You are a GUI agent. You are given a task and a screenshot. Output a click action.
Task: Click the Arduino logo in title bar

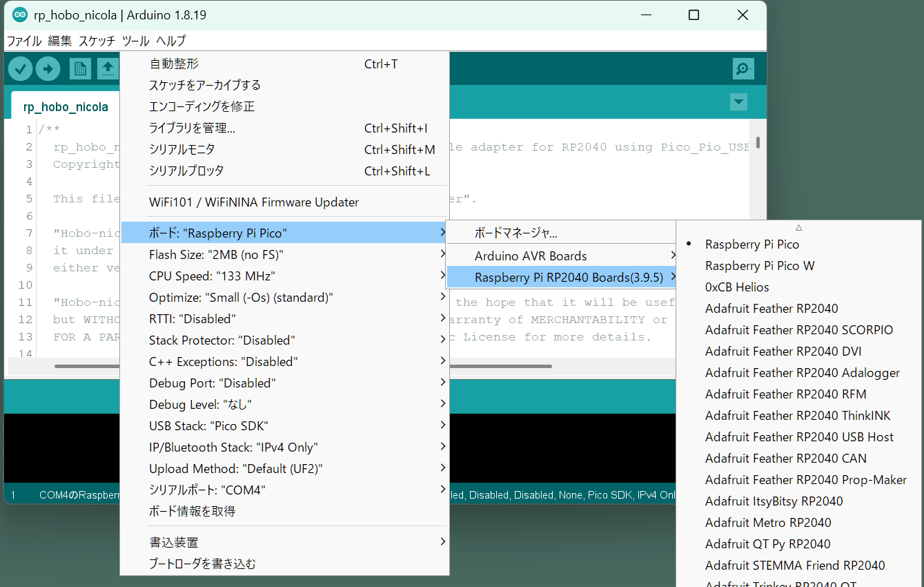[19, 15]
